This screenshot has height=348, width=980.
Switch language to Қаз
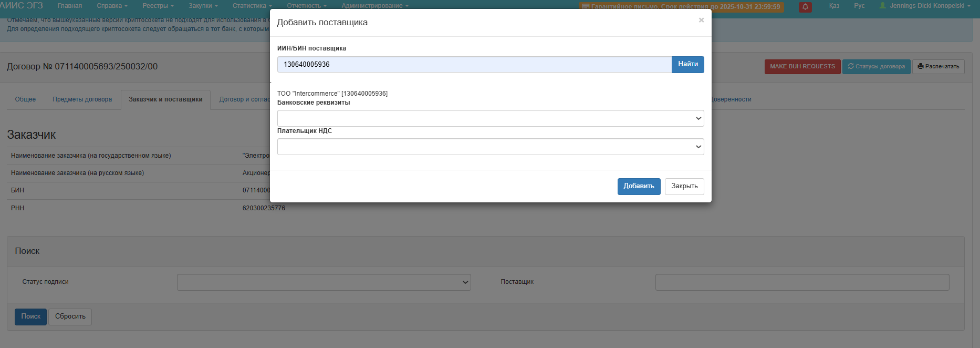pyautogui.click(x=834, y=6)
